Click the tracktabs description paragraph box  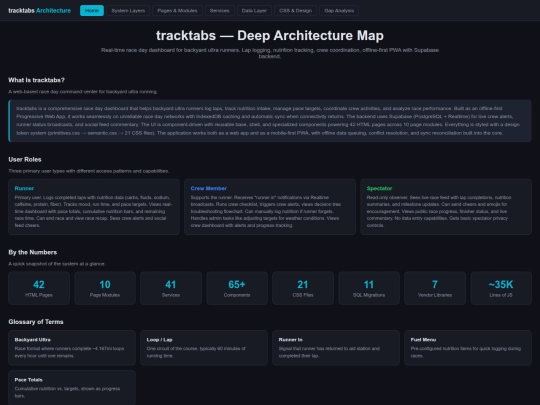[270, 121]
